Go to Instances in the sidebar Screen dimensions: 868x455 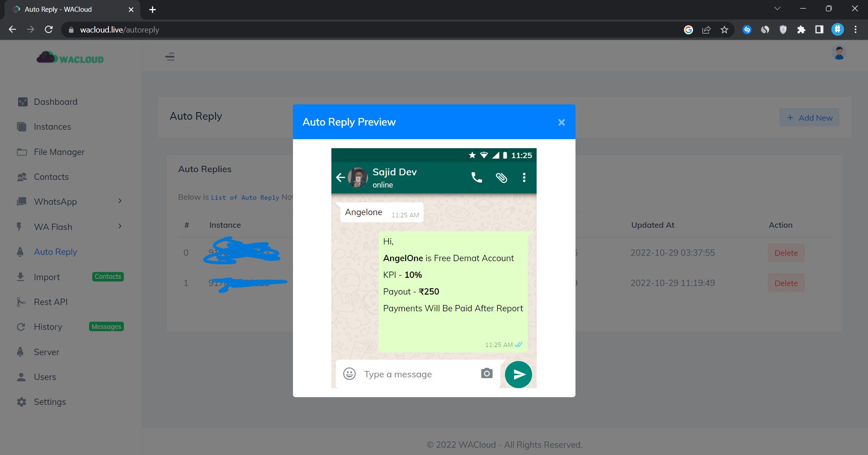click(x=52, y=127)
